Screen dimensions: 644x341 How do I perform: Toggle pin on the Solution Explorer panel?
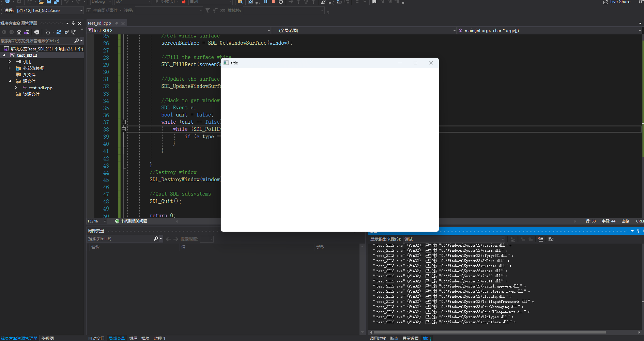pyautogui.click(x=73, y=23)
